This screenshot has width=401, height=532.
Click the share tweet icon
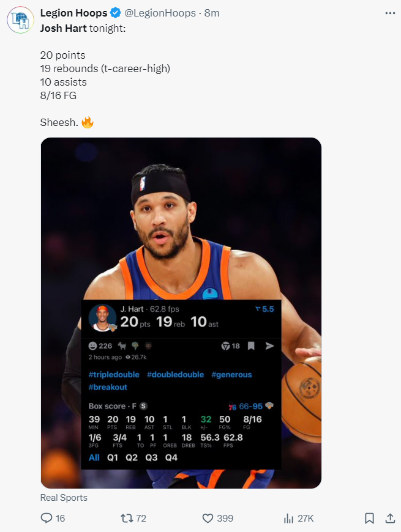[x=389, y=518]
